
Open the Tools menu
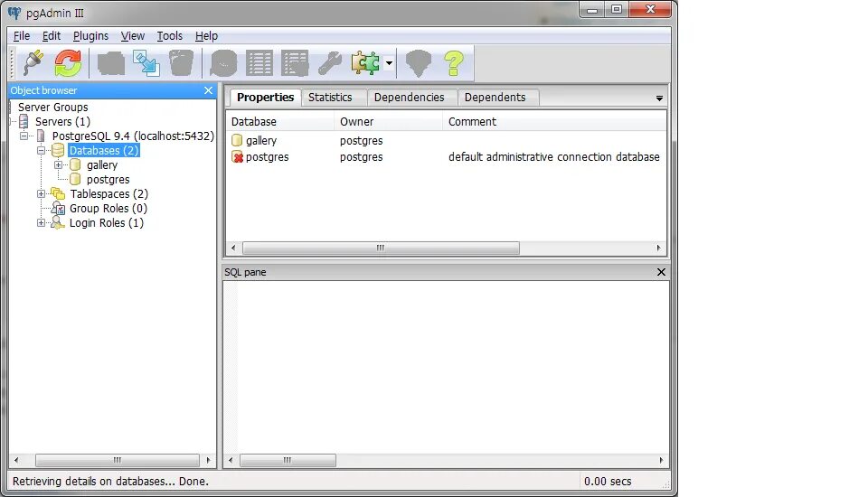[x=169, y=36]
